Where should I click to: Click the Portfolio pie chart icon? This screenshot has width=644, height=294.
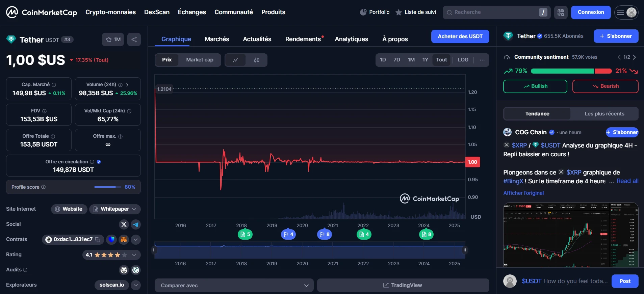363,12
